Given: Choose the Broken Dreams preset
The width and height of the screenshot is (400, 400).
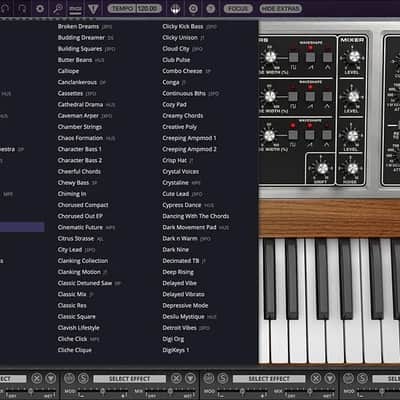Looking at the screenshot, I should point(78,26).
